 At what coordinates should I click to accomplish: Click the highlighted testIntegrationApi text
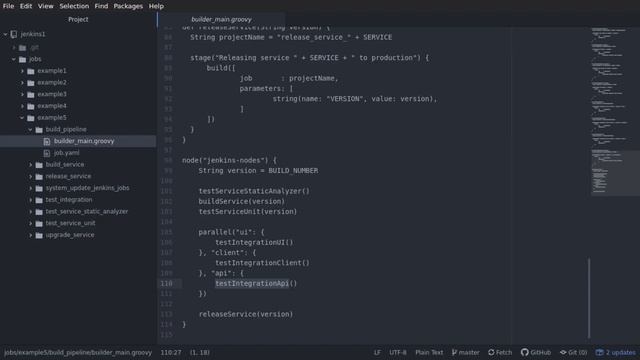(x=252, y=283)
